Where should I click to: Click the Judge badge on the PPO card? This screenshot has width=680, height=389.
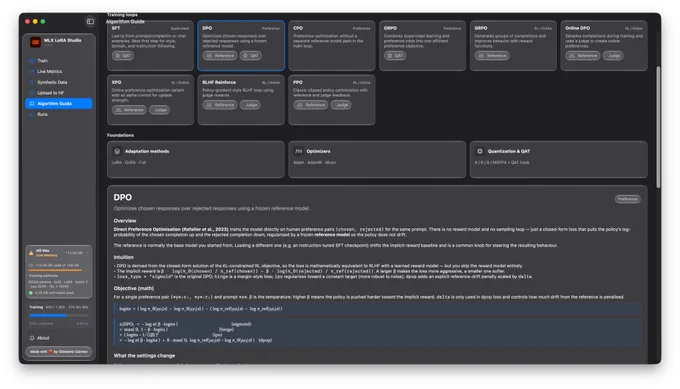[x=341, y=105]
